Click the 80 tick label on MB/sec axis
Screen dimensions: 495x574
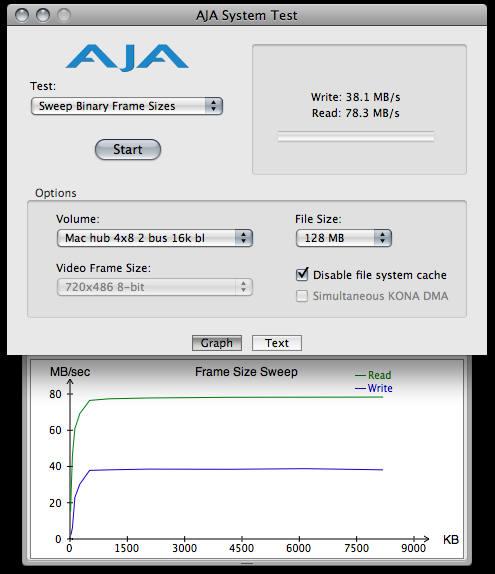(55, 394)
